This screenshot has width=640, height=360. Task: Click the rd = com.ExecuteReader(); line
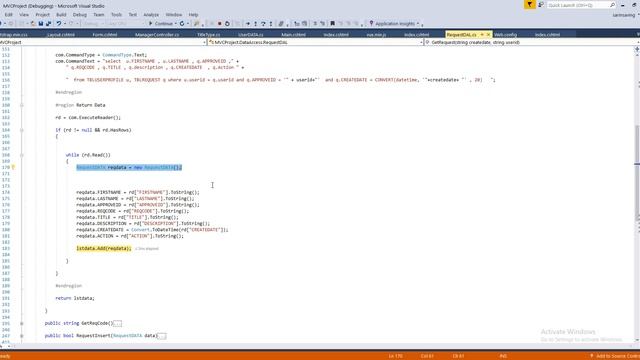(88, 118)
